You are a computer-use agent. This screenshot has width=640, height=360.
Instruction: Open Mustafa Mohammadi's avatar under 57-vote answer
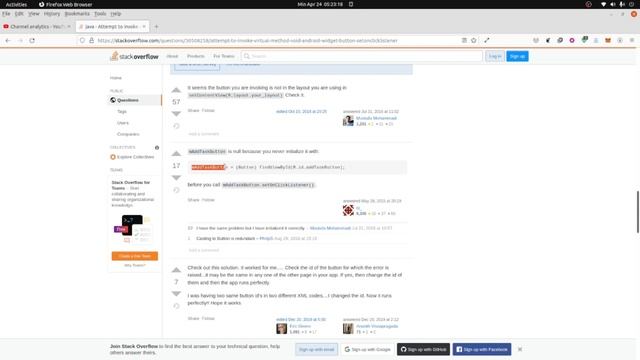348,120
